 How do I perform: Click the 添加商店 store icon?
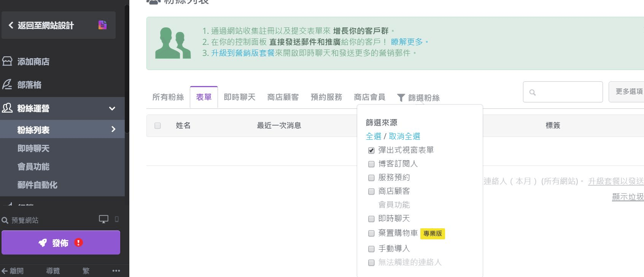coord(7,61)
